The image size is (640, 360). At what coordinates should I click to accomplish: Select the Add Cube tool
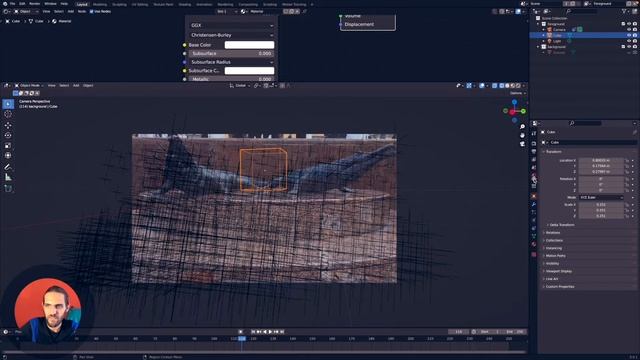click(x=8, y=188)
